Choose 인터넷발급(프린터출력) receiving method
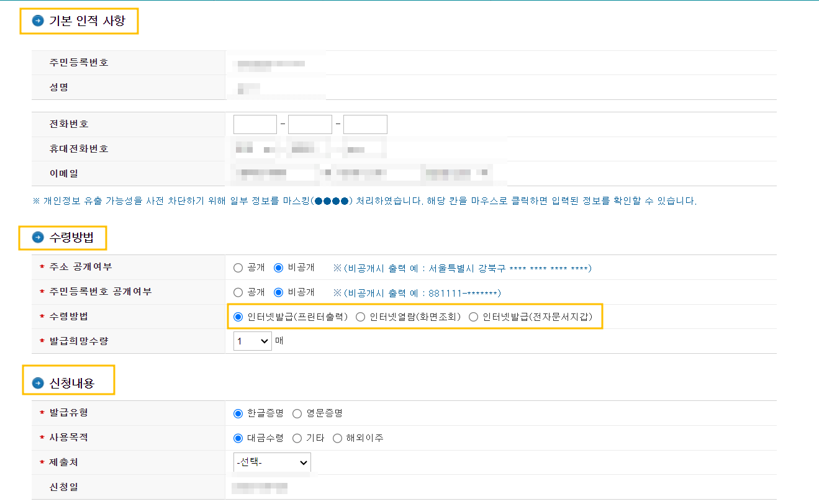 tap(237, 317)
